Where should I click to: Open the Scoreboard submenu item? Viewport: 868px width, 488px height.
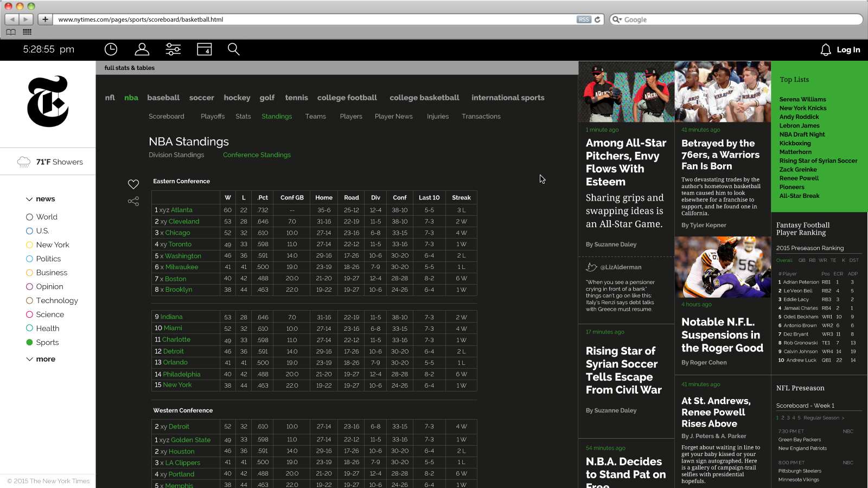click(x=167, y=117)
